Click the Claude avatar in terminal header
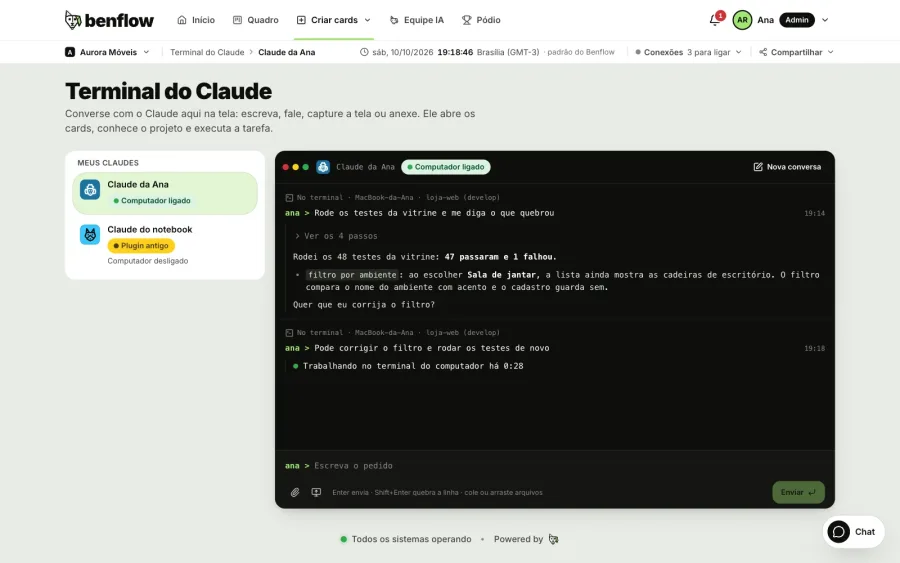The width and height of the screenshot is (900, 563). coord(323,167)
